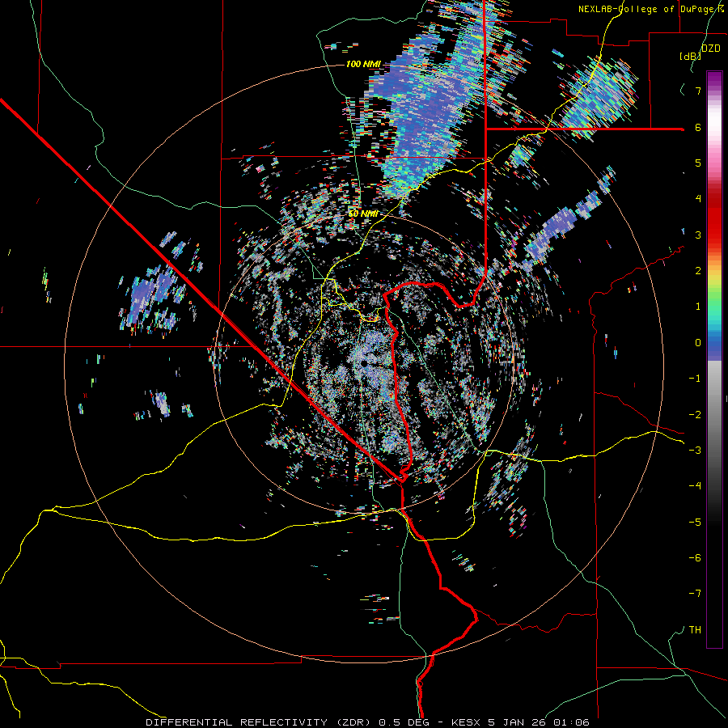728x728 pixels.
Task: Click the -7 tick label on scale
Action: coord(695,594)
